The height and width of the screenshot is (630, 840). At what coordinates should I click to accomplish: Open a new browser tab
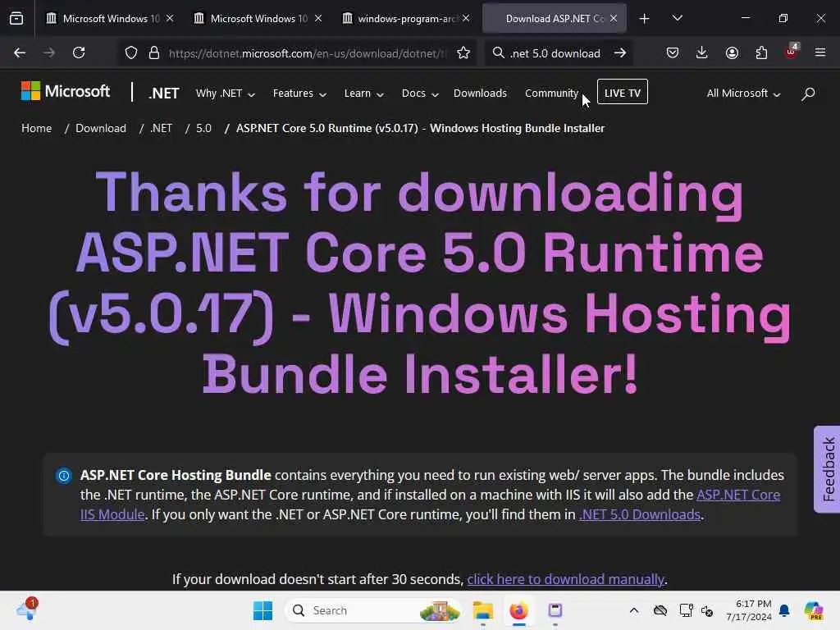pos(645,19)
